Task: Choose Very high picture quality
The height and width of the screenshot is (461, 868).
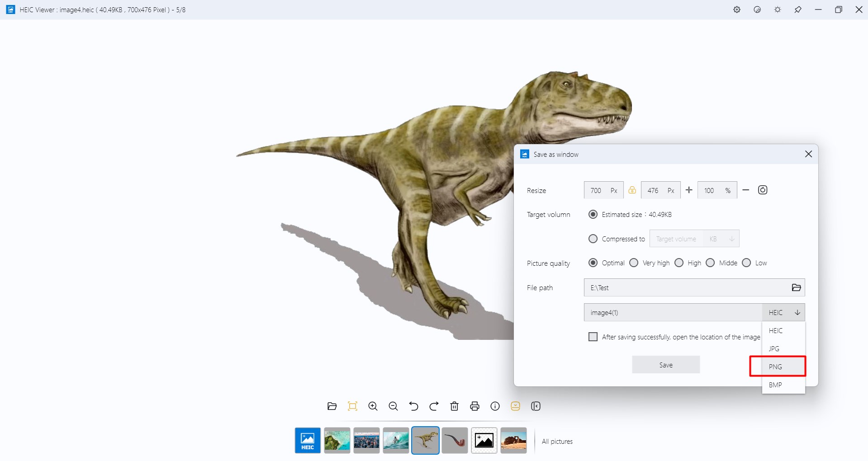Action: [634, 263]
